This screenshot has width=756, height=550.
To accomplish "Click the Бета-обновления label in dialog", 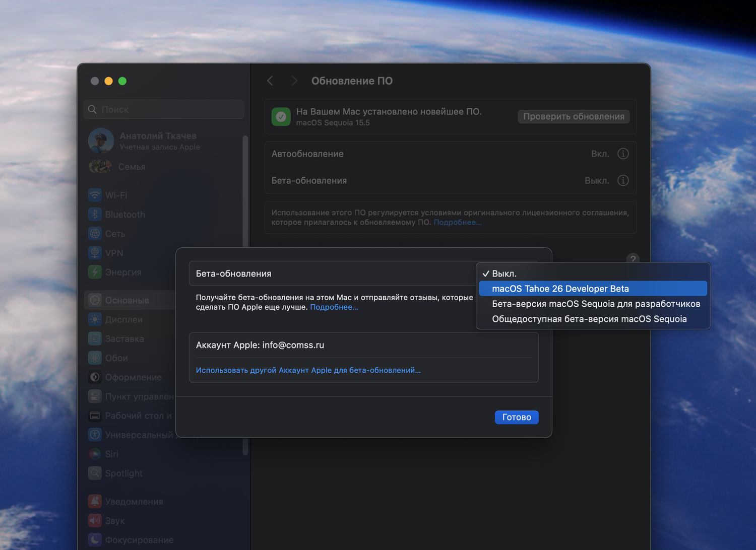I will [233, 273].
